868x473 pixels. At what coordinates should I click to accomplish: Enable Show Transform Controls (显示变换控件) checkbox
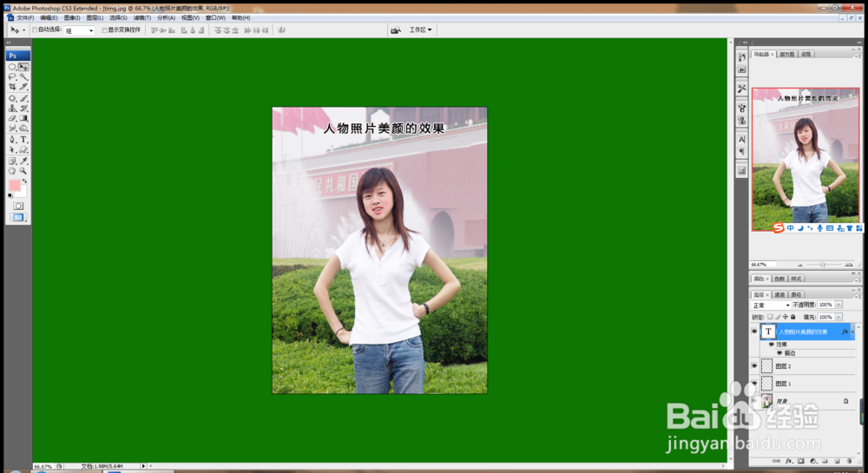coord(105,30)
